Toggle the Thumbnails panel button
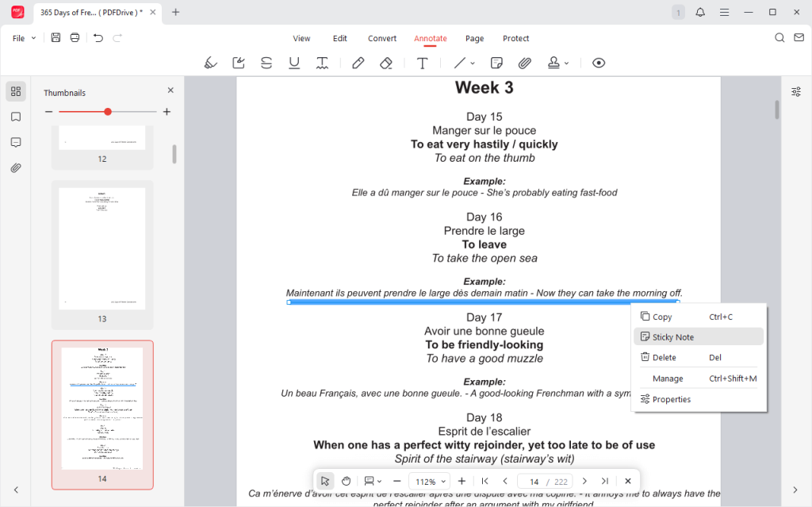 coord(16,91)
